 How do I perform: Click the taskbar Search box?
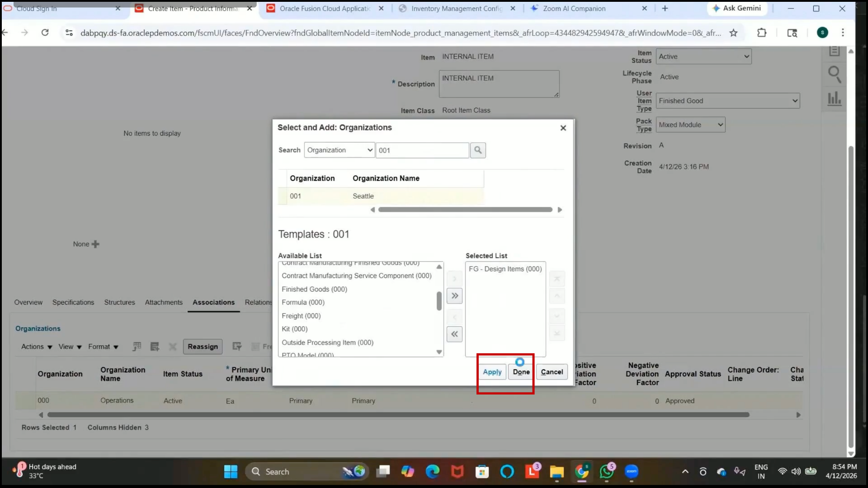pos(307,472)
